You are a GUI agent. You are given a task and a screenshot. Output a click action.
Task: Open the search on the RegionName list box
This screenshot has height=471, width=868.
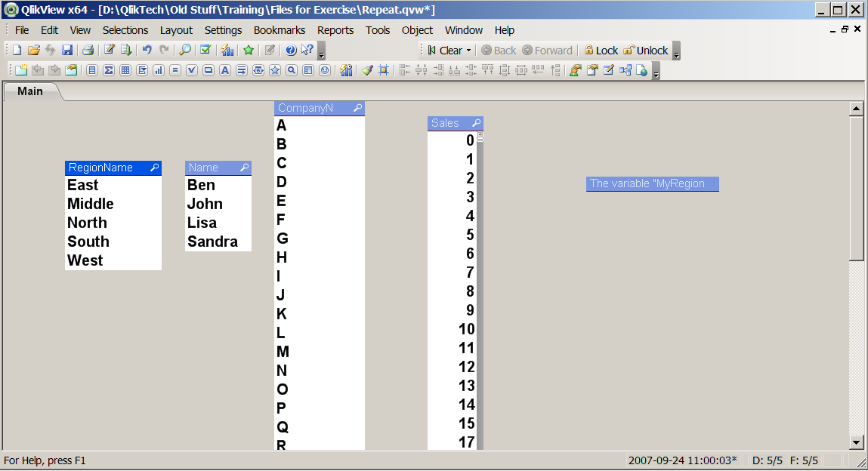(154, 168)
